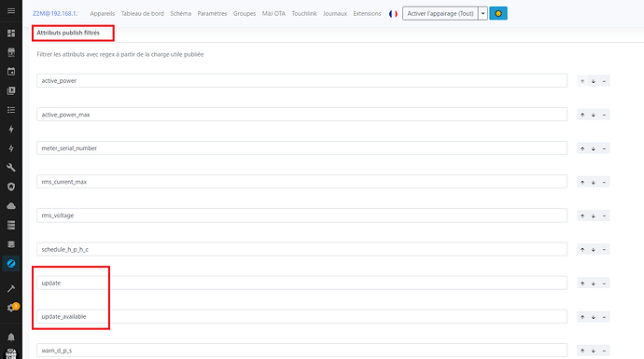Move active_power_max filter up
This screenshot has width=644, height=359.
tap(582, 115)
